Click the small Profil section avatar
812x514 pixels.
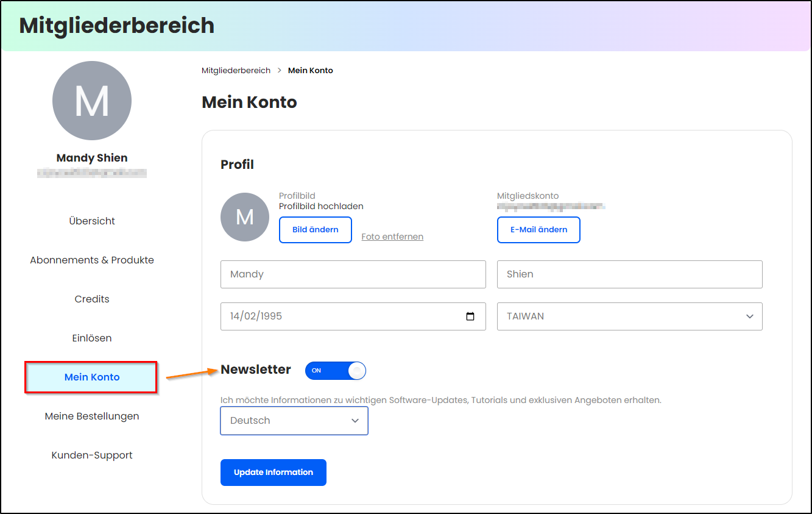(245, 217)
